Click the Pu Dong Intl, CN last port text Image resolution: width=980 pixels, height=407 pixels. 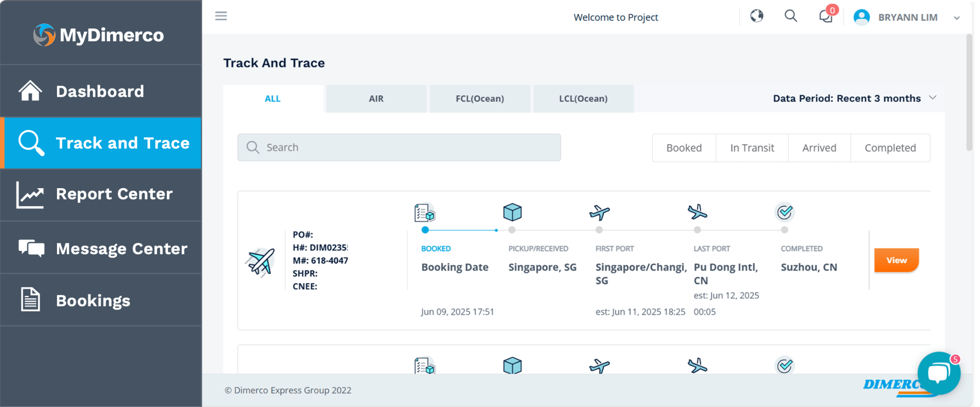(726, 274)
